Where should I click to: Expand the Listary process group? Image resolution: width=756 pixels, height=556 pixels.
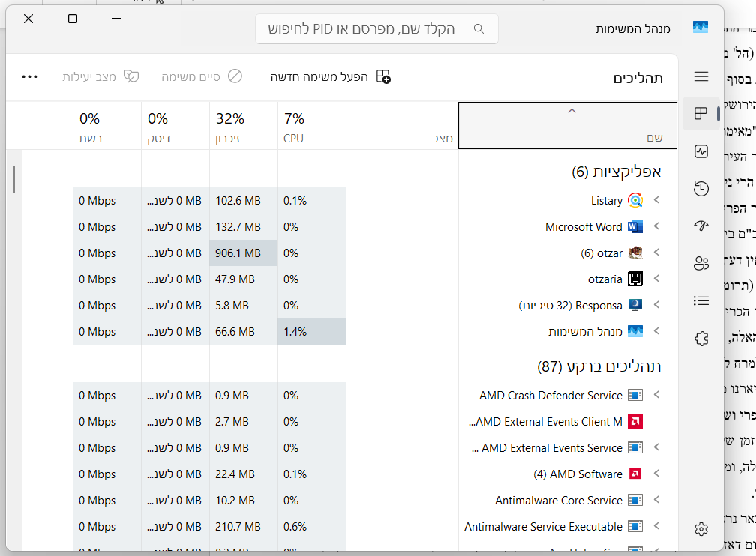656,200
